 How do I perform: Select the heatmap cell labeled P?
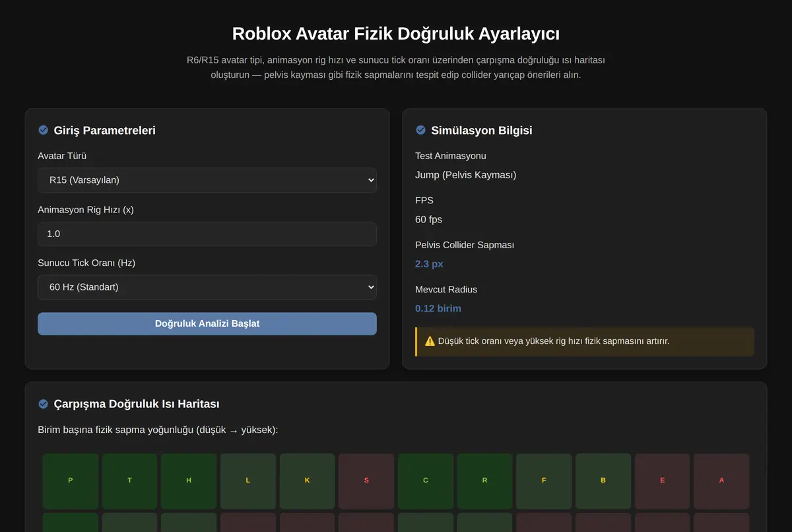pyautogui.click(x=71, y=481)
